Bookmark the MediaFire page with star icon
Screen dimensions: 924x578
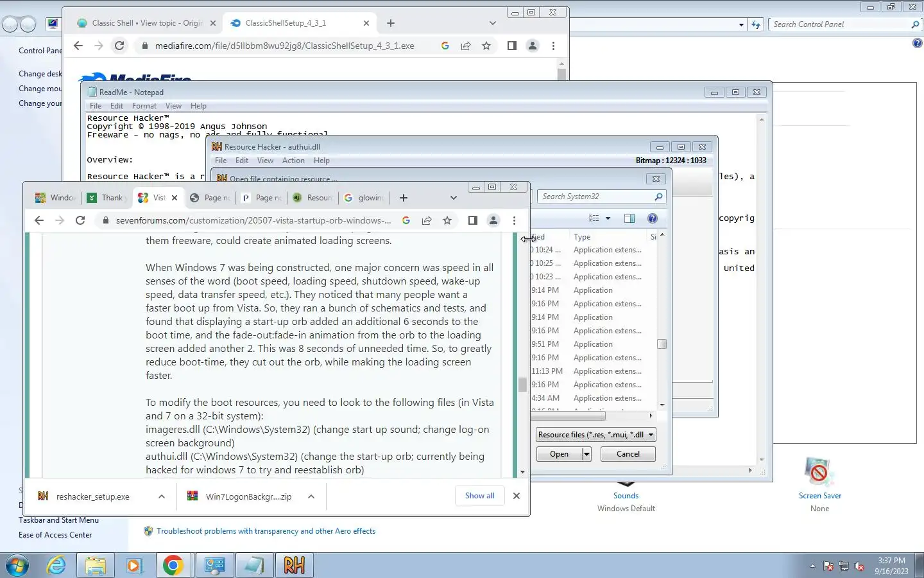[x=486, y=46]
